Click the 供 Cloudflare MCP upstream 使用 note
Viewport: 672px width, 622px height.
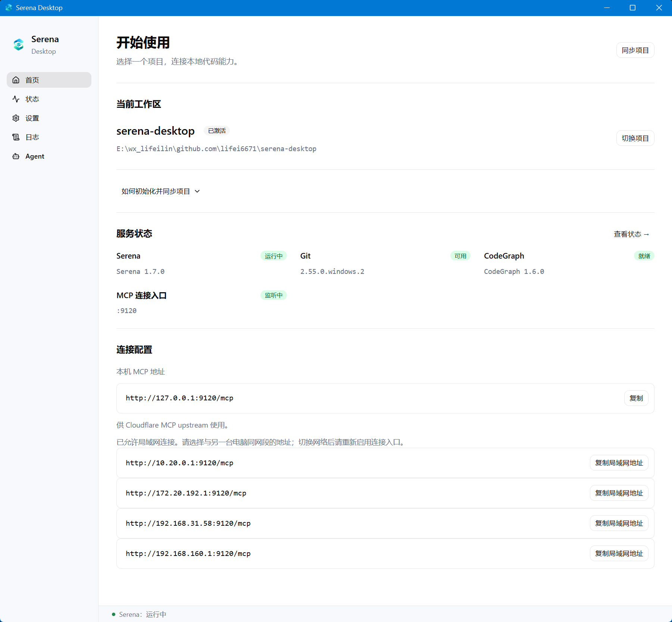click(172, 425)
